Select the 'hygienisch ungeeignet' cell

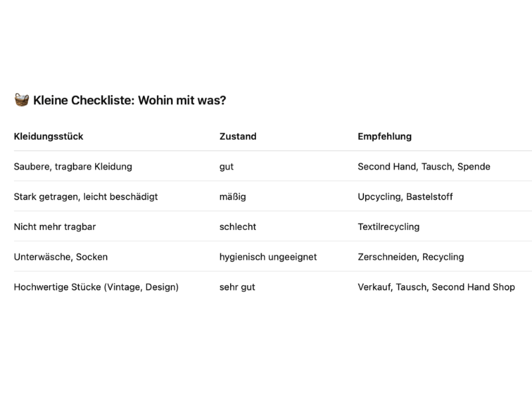pyautogui.click(x=268, y=257)
